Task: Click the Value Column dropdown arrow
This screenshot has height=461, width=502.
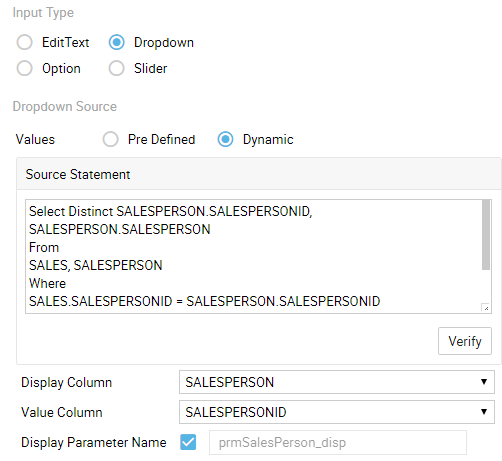Action: coord(484,412)
